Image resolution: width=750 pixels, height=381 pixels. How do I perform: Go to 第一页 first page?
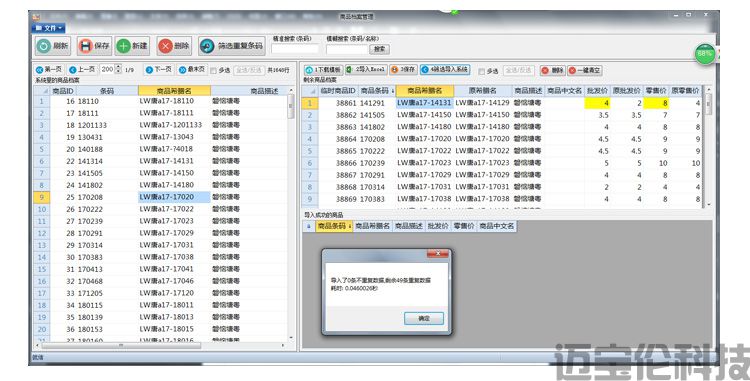(49, 70)
